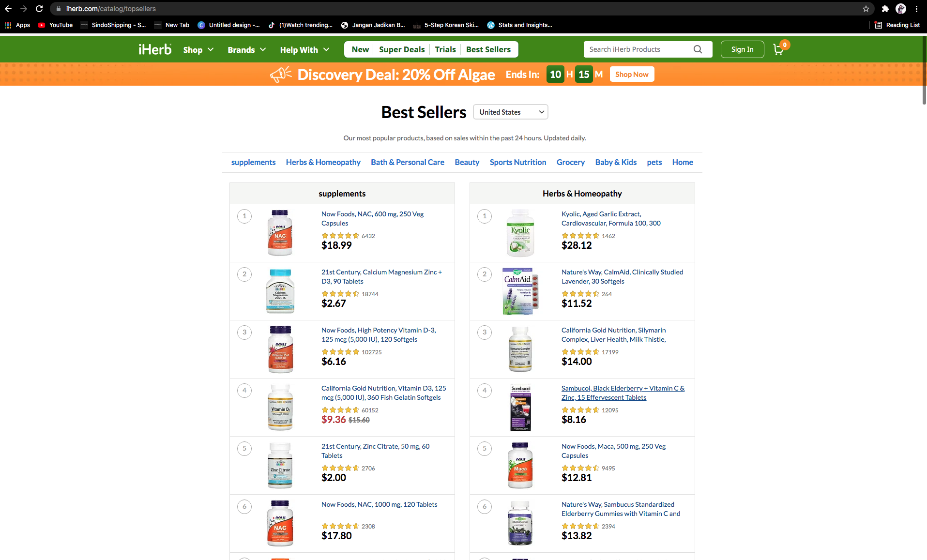Open the shopping cart icon
This screenshot has height=560, width=927.
click(778, 49)
